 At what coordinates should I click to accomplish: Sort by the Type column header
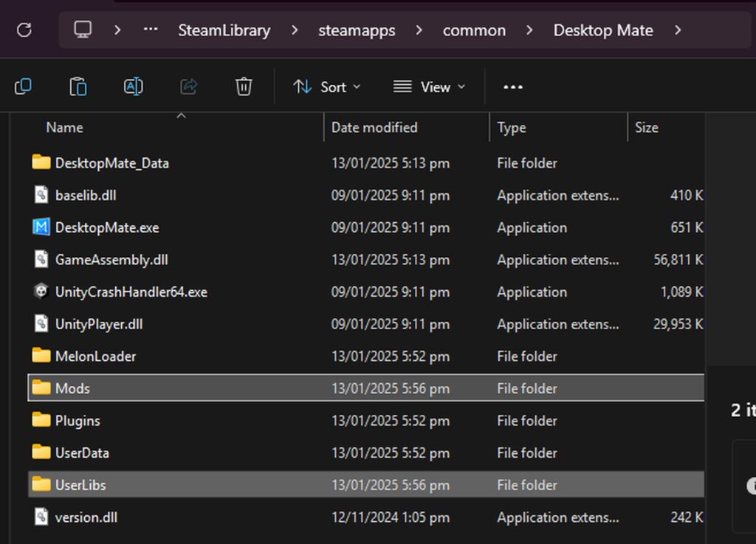point(512,128)
